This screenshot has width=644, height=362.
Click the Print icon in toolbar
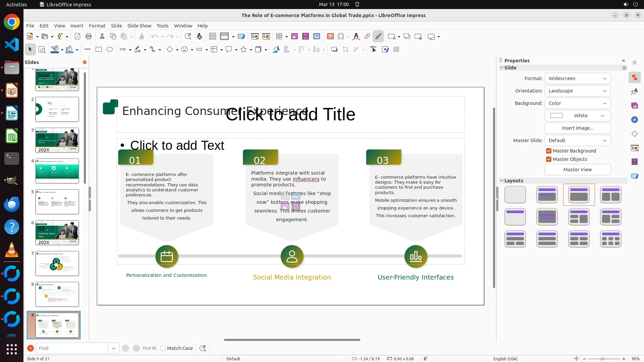(89, 37)
